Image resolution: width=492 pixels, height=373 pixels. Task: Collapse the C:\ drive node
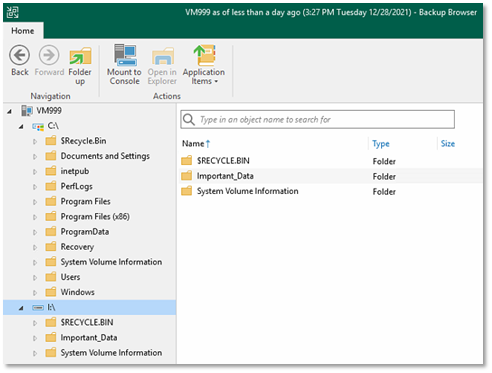[x=21, y=127]
